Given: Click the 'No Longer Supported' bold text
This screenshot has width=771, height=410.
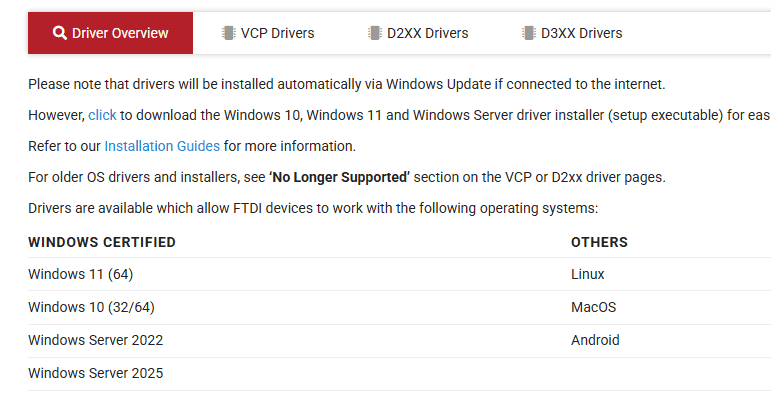Looking at the screenshot, I should pyautogui.click(x=339, y=177).
